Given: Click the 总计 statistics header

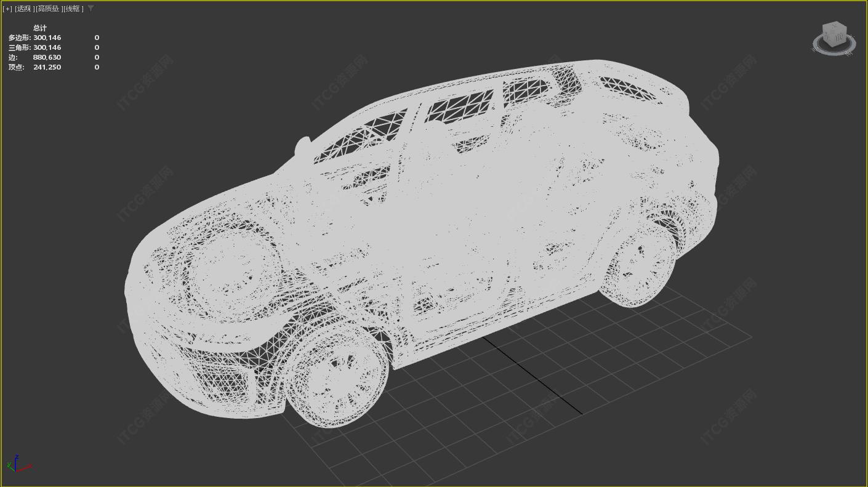Looking at the screenshot, I should tap(40, 28).
